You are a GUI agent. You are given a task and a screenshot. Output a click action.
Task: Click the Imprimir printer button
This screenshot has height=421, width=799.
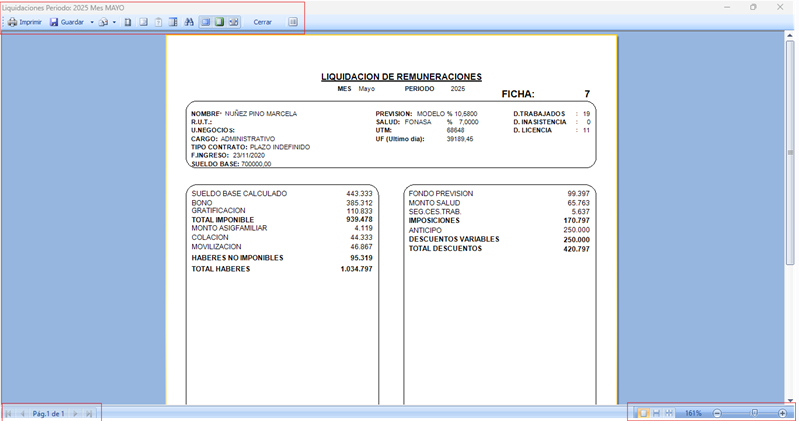(x=24, y=22)
